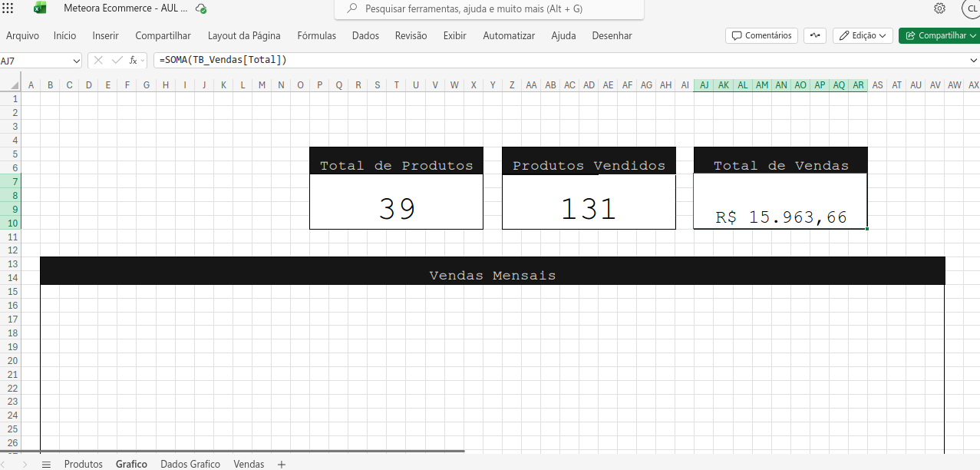The width and height of the screenshot is (980, 470).
Task: Click the Name Box showing AJ7
Action: 35,60
